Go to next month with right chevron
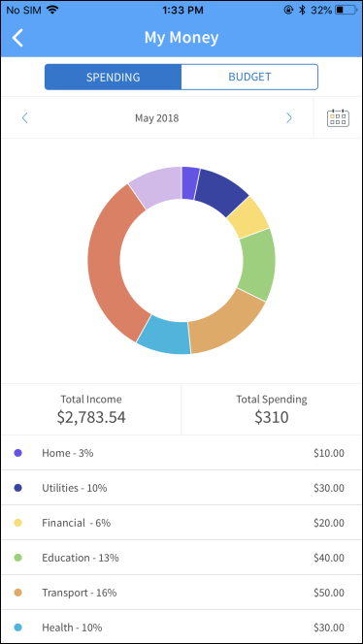This screenshot has width=363, height=644. 289,118
